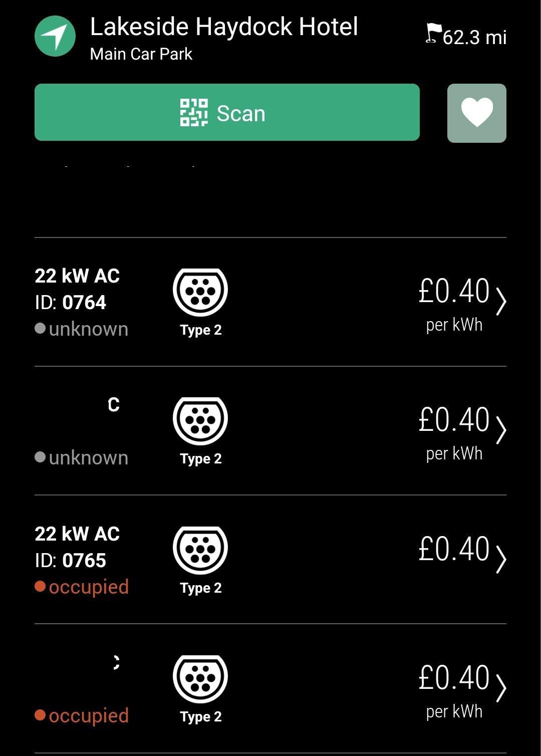Screen dimensions: 541x756
Task: Tap Type 2 connector icon for ID 0765
Action: pyautogui.click(x=200, y=550)
